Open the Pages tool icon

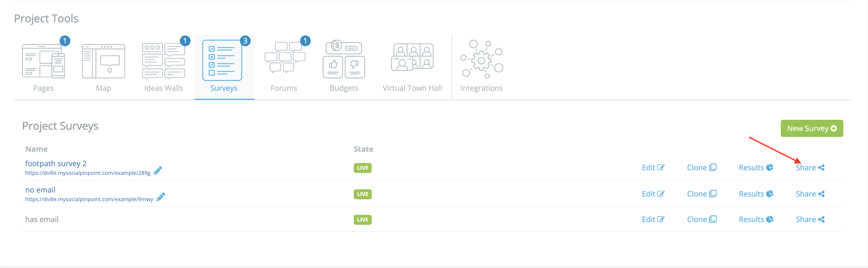tap(43, 61)
